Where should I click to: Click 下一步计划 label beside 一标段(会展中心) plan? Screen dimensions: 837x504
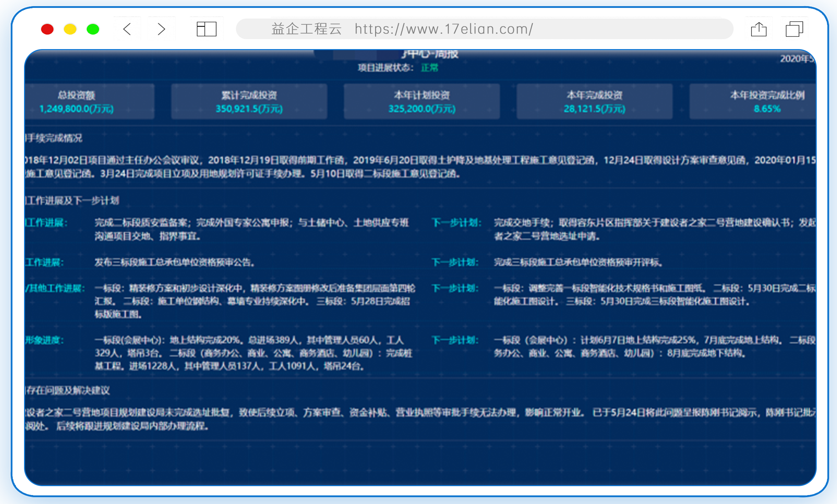(x=455, y=340)
